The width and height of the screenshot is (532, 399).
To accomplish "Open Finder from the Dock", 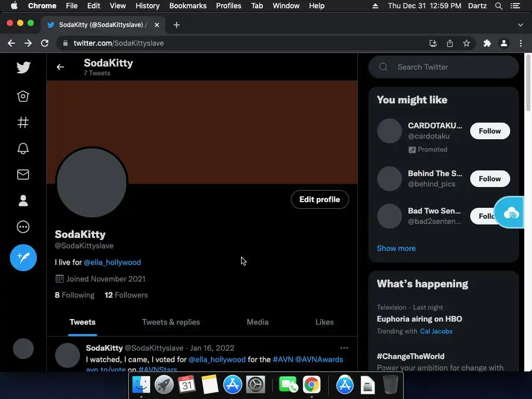I will click(x=141, y=385).
